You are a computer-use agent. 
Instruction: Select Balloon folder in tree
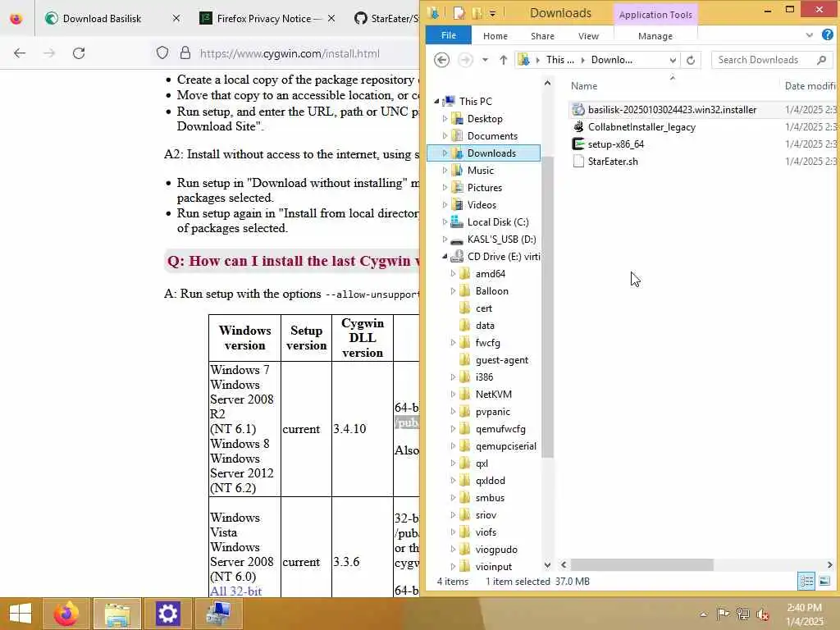(491, 291)
